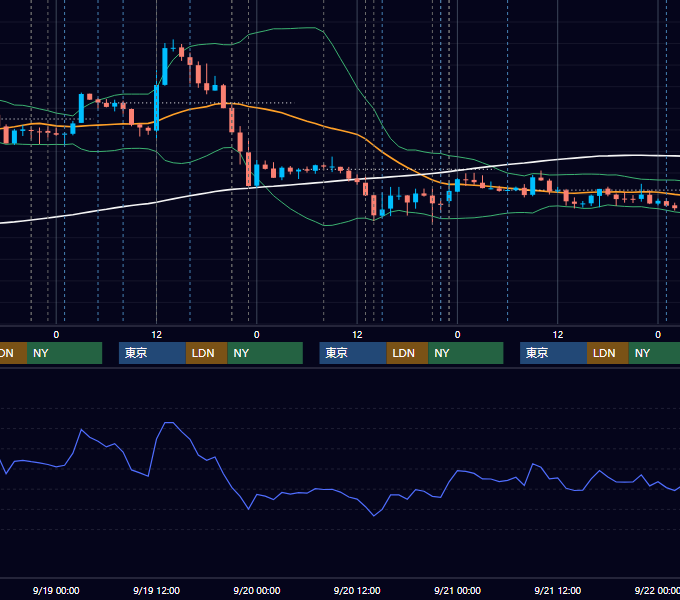Select the LDN session block after 9/21 noon
This screenshot has height=600, width=680.
(608, 353)
